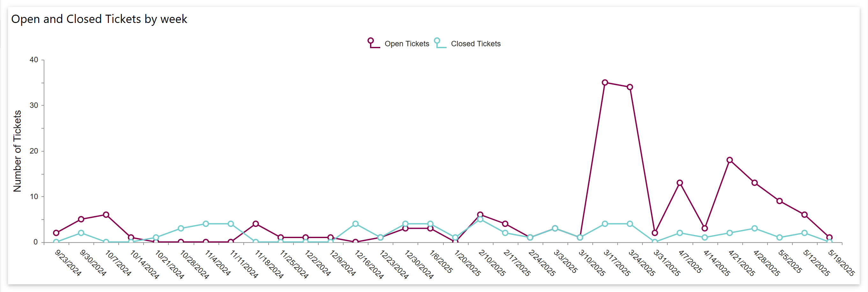This screenshot has width=868, height=292.
Task: Click Open Tickets point for 10/7/2024
Action: (x=106, y=215)
